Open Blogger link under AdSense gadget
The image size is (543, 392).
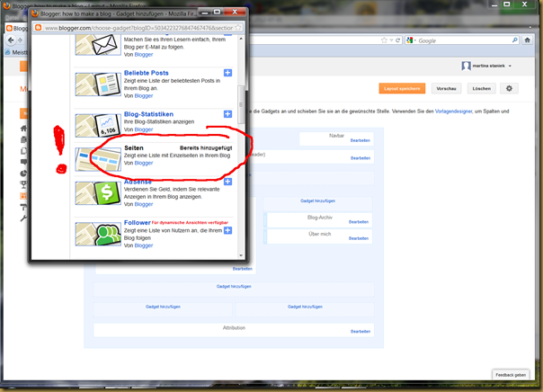click(143, 204)
